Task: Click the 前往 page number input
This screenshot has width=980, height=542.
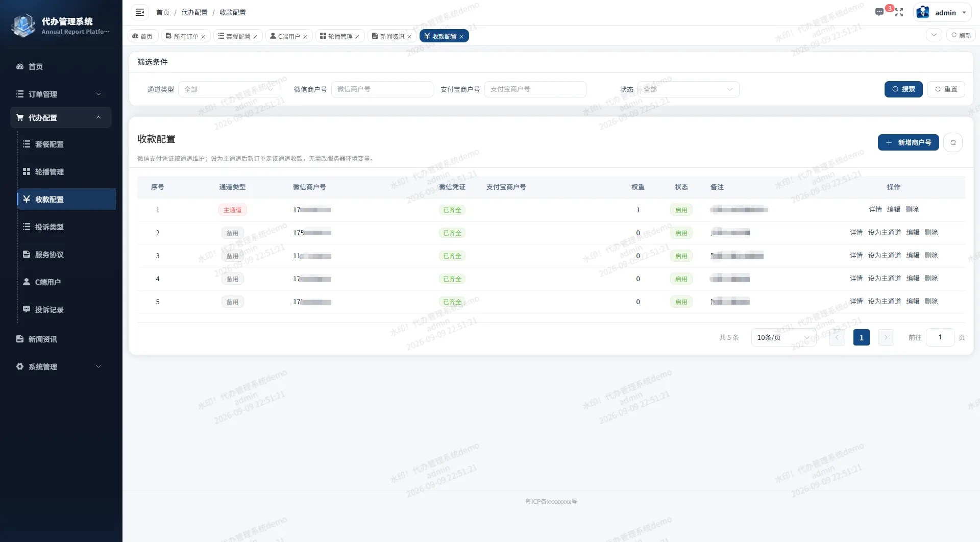Action: 940,337
